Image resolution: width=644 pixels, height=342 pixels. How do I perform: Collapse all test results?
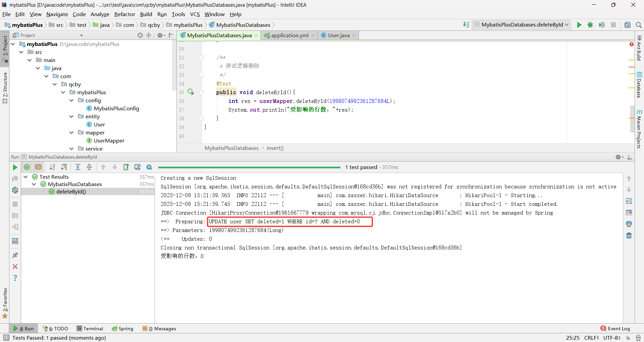point(89,167)
